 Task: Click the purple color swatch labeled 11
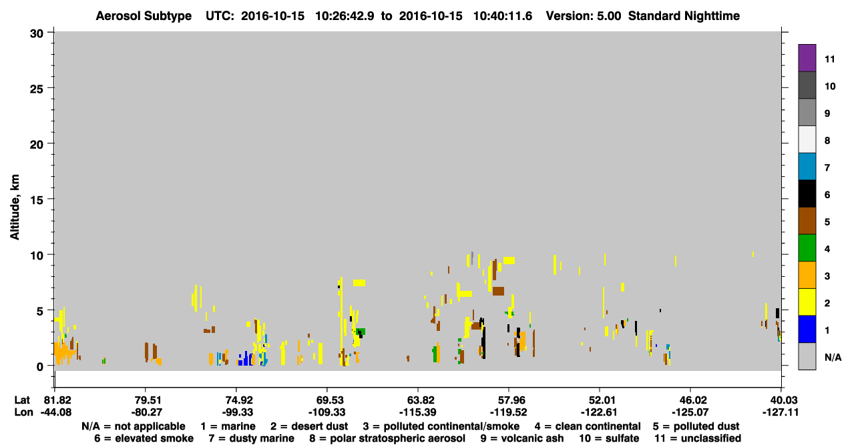tap(807, 58)
